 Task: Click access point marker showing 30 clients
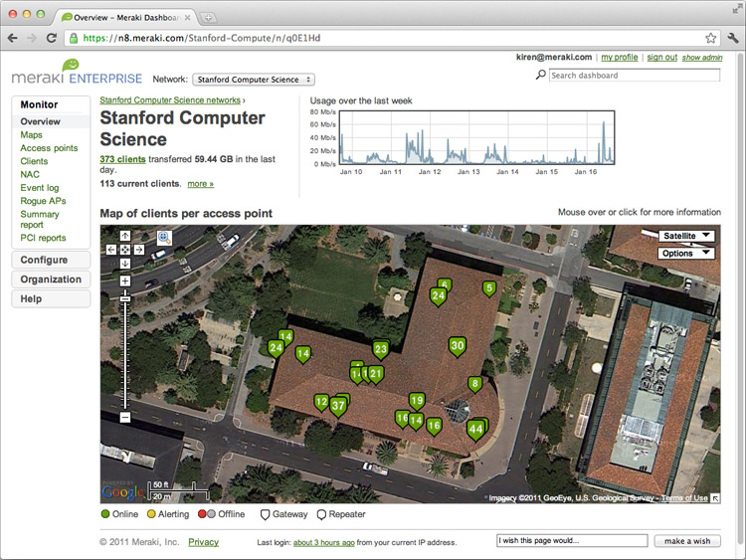tap(458, 346)
